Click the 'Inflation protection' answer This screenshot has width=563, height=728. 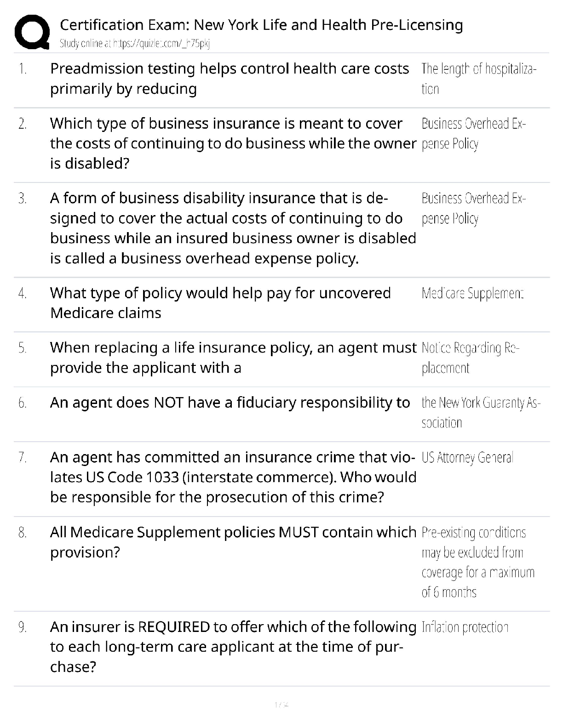(x=465, y=627)
